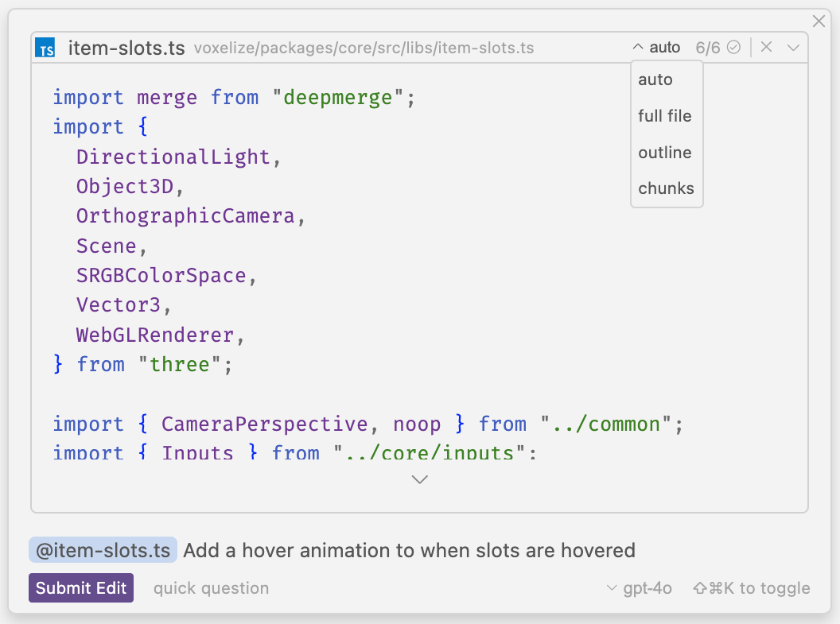Click the @item-slots.ts mention chip
This screenshot has height=624, width=840.
[x=103, y=550]
